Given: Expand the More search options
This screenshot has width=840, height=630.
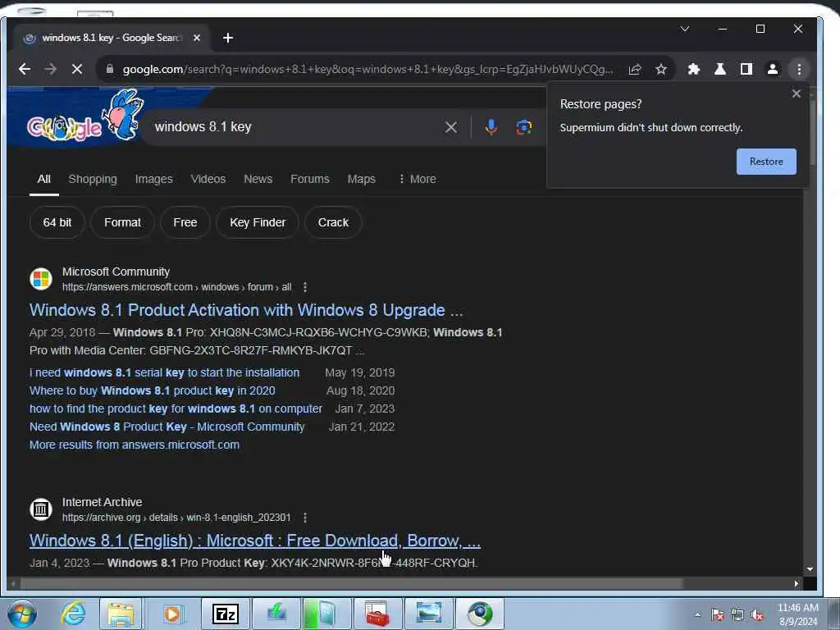Looking at the screenshot, I should click(418, 179).
